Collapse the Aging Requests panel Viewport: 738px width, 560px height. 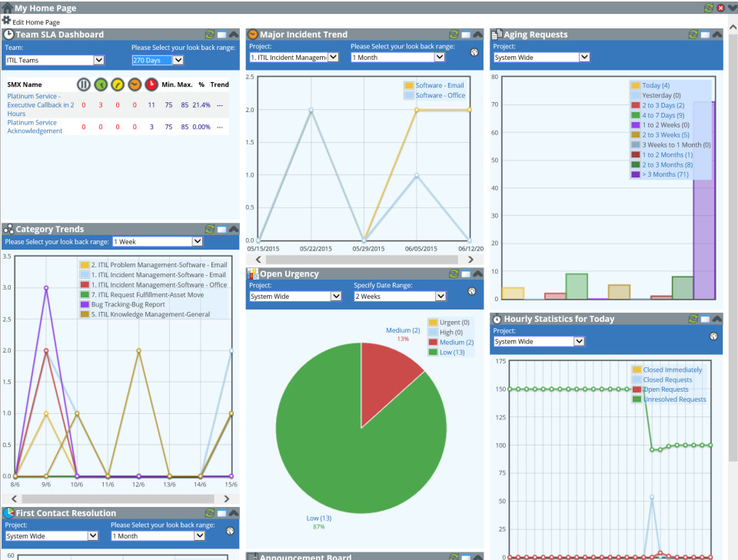point(717,34)
